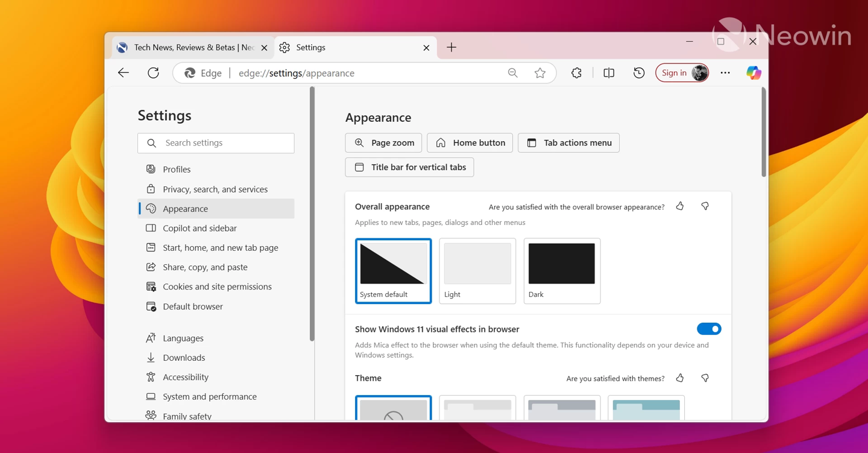Switch to the Settings tab
The width and height of the screenshot is (868, 453).
tap(356, 47)
